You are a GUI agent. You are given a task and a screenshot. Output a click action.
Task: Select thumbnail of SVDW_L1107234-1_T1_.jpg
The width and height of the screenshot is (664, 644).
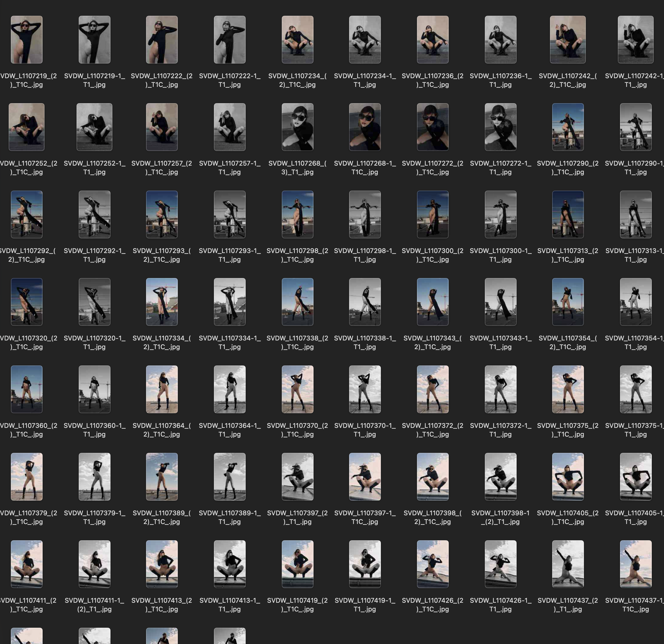(x=365, y=40)
